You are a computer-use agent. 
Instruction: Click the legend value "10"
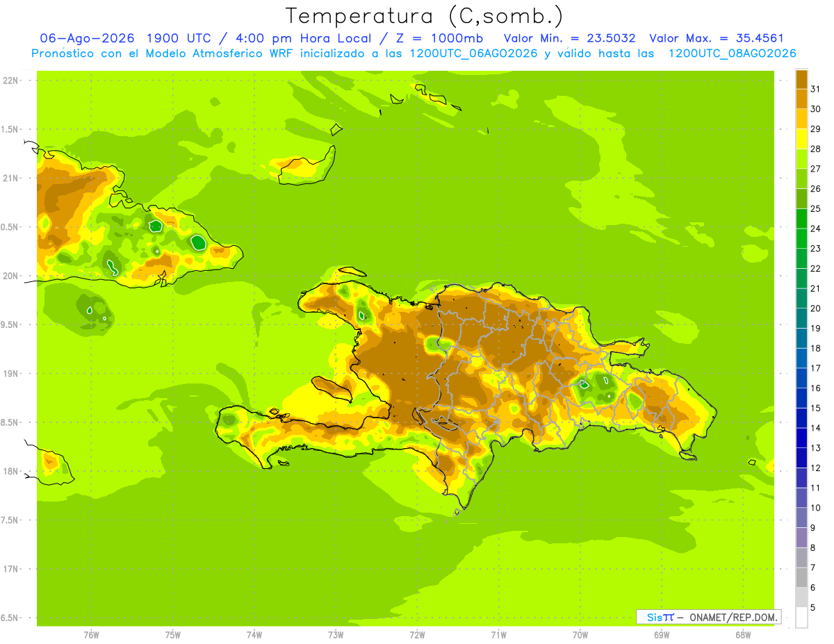(816, 508)
